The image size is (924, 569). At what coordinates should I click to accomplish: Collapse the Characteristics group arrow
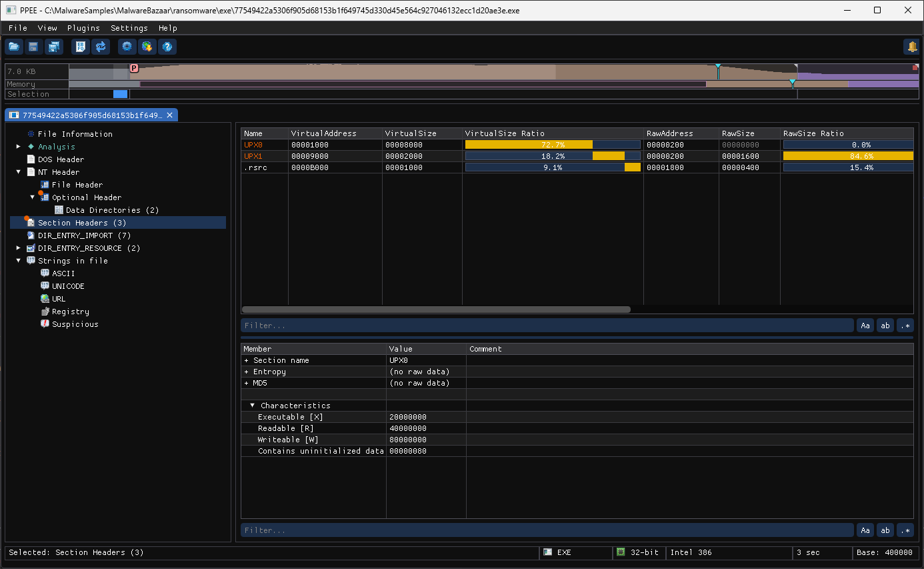(253, 406)
